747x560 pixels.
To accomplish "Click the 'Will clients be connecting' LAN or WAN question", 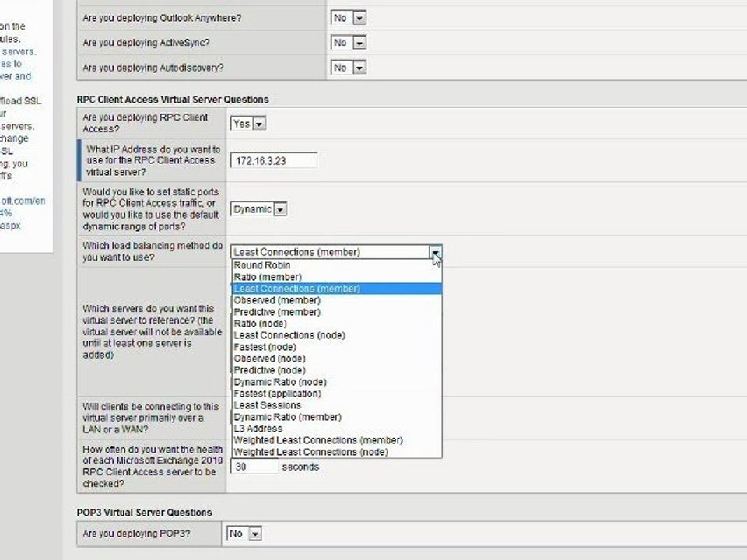I will coord(150,418).
